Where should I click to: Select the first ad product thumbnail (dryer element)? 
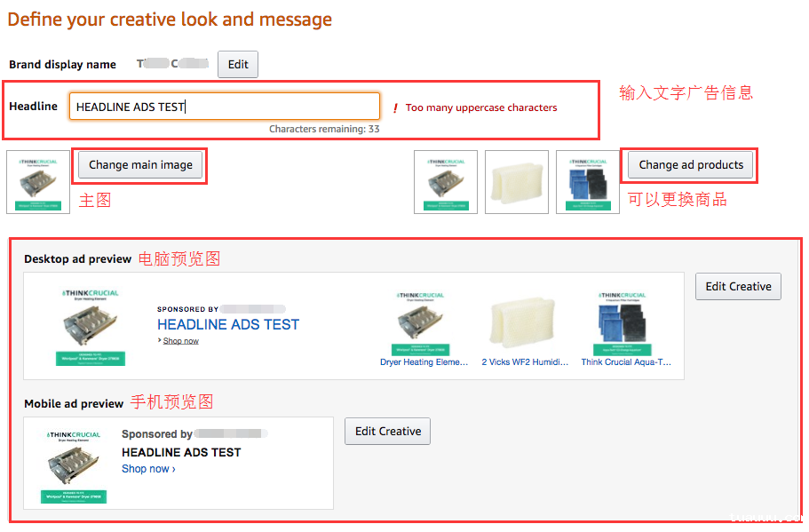click(446, 182)
